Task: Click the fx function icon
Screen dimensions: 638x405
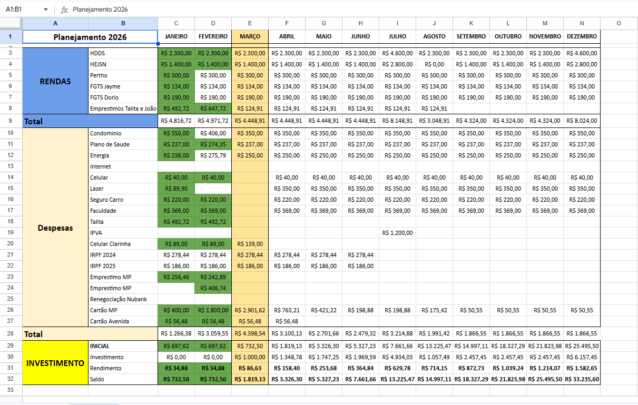Action: point(64,7)
